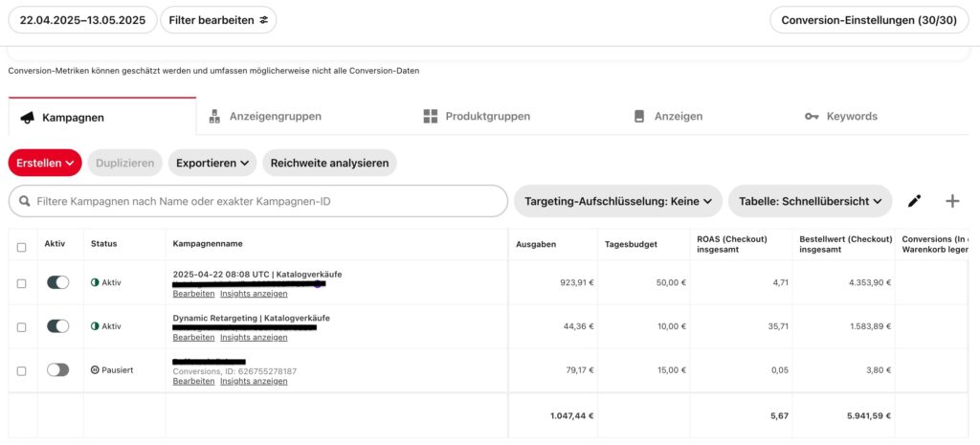Open Targeting-Aufschlüsselung: Keine dropdown
Viewport: 980px width, 445px height.
618,201
